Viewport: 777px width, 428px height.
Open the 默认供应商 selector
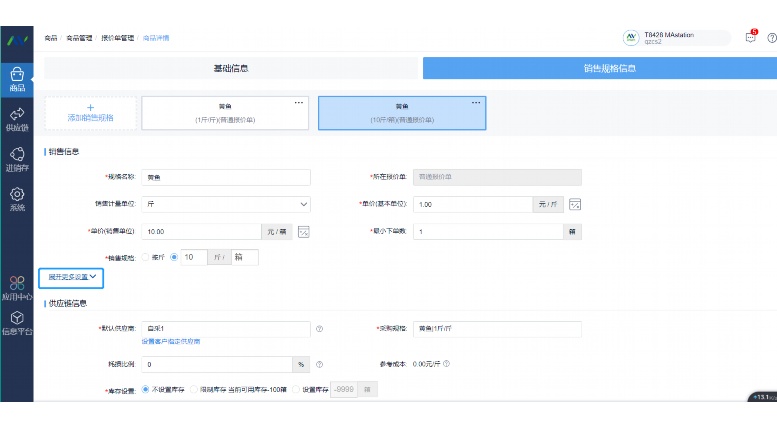point(226,329)
